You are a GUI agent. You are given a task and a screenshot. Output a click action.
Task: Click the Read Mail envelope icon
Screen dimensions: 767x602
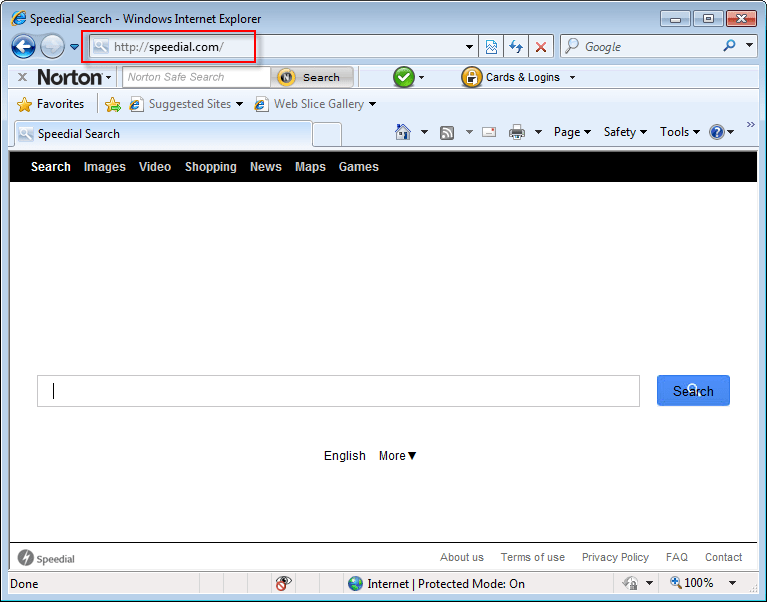(489, 132)
